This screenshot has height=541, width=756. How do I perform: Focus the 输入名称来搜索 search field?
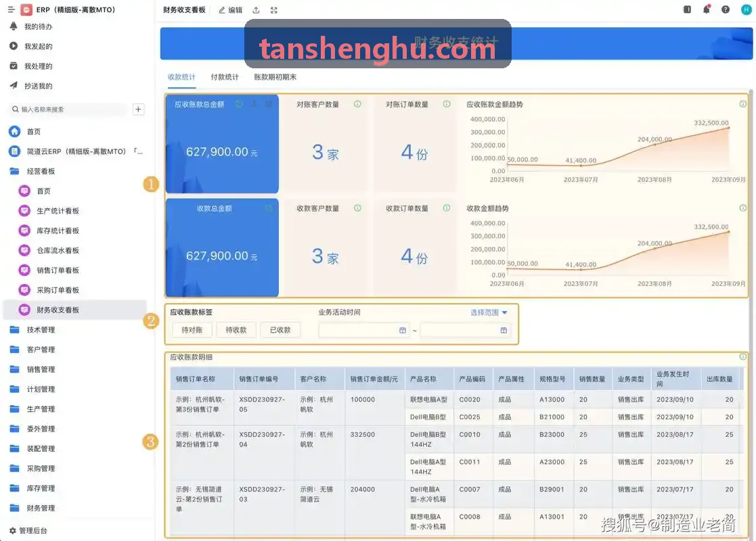pyautogui.click(x=69, y=110)
